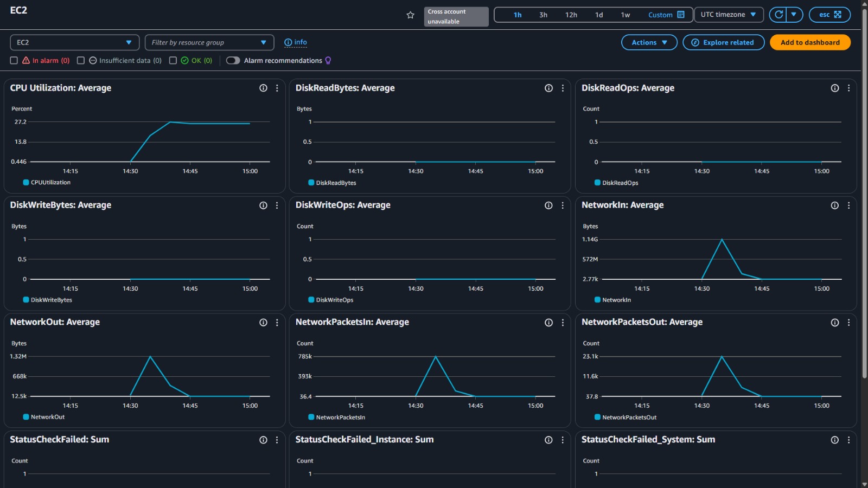Click NetworkIn widget info icon
Viewport: 868px width, 488px height.
pyautogui.click(x=834, y=206)
